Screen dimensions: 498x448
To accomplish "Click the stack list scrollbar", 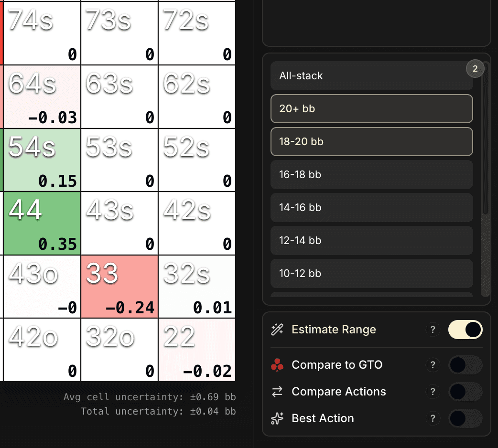I will (x=485, y=139).
